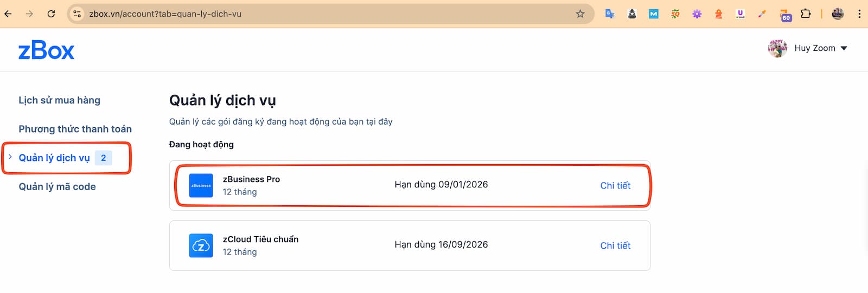868x293 pixels.
Task: Click the Quản lý dịch vụ page heading
Action: pos(222,100)
